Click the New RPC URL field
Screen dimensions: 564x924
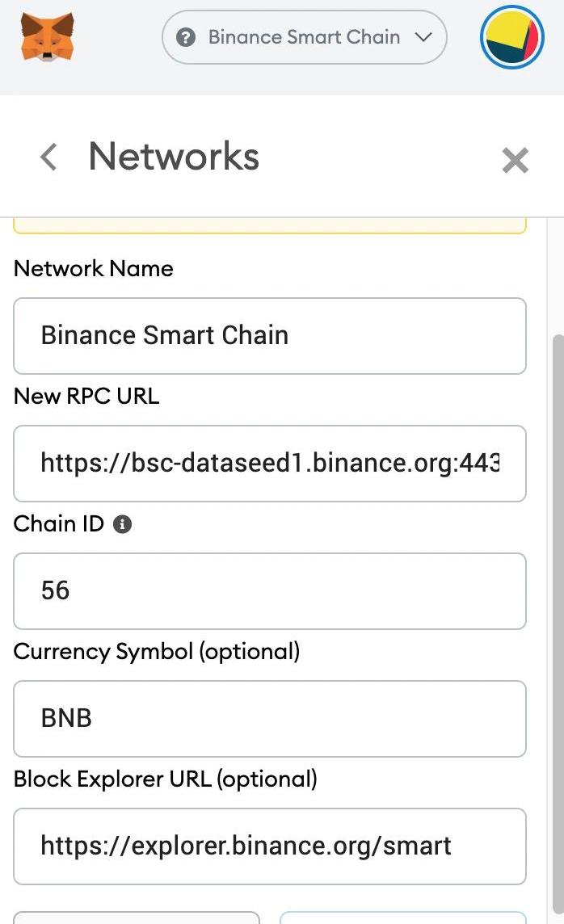[270, 464]
